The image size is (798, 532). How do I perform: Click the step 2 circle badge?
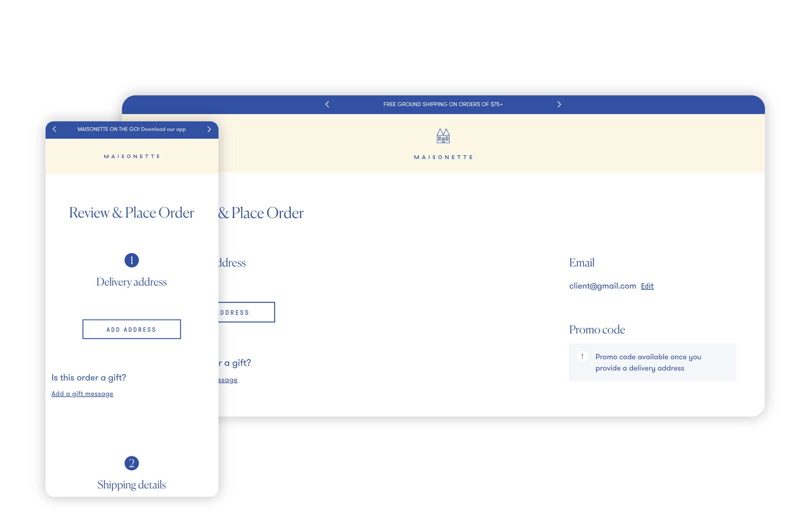point(132,463)
